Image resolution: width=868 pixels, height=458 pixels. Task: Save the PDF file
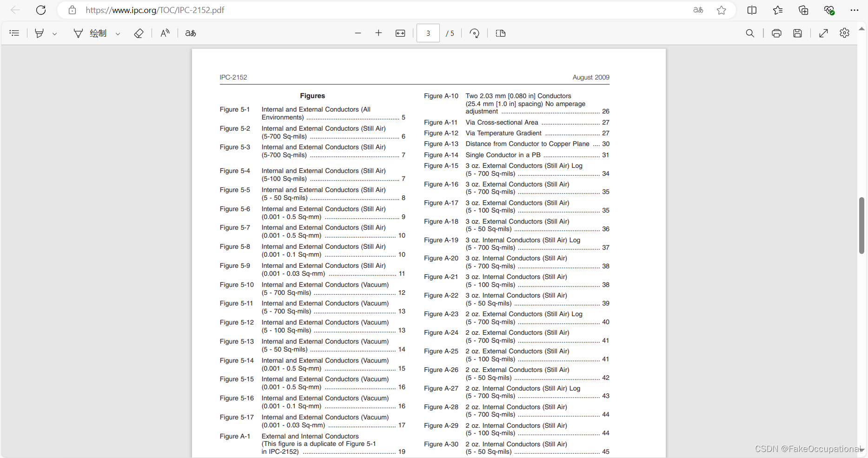point(797,33)
